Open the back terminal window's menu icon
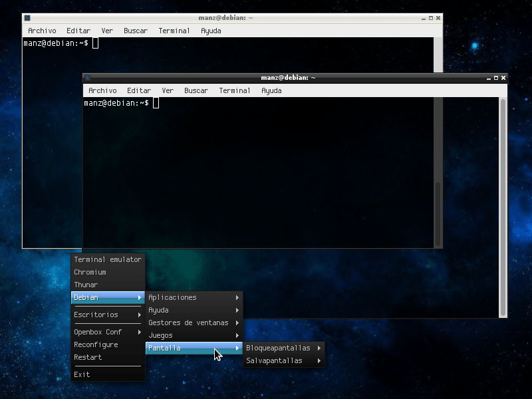 tap(27, 18)
